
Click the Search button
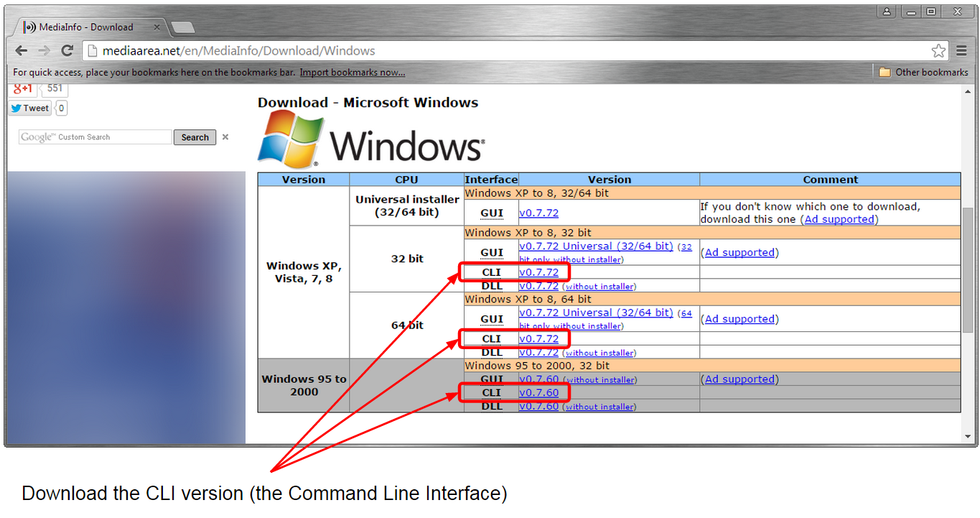pyautogui.click(x=195, y=137)
